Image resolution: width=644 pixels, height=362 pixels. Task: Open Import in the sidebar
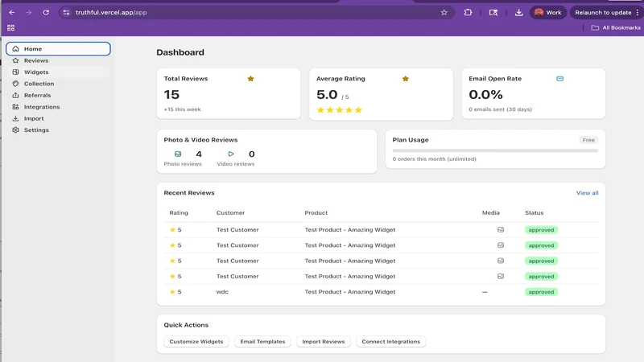pyautogui.click(x=58, y=118)
